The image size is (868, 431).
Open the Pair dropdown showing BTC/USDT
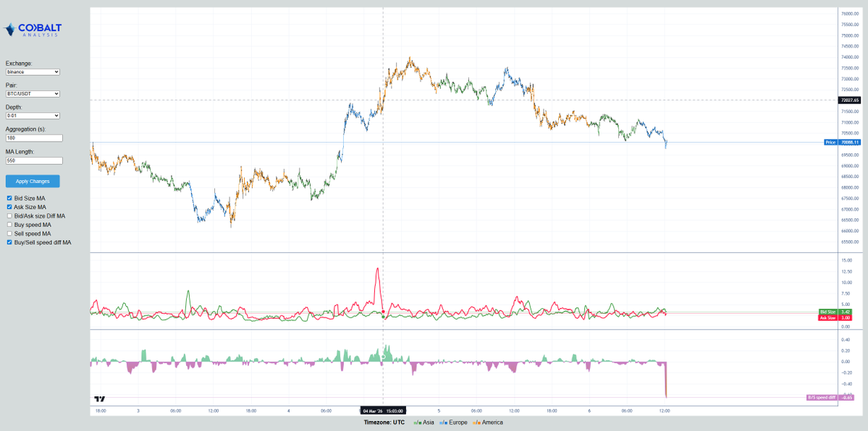coord(32,93)
